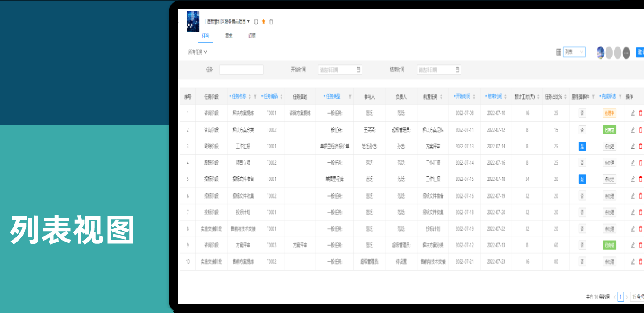Expand the 所有任务 filter dropdown

click(x=197, y=52)
